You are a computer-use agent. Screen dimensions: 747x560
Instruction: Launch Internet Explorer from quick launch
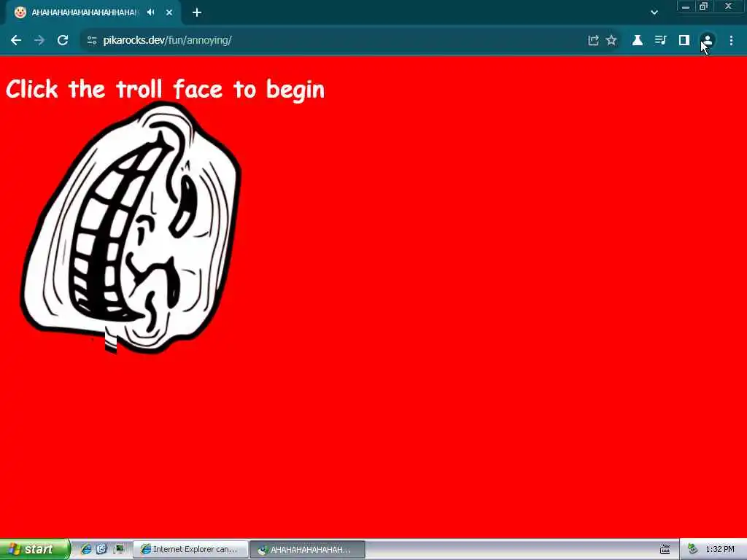pos(86,549)
